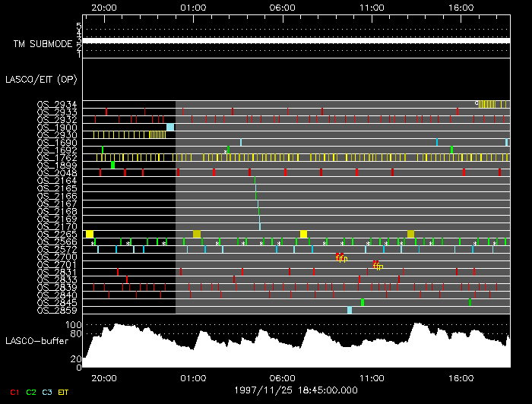
Task: Click the green block on OS_1899 row
Action: (x=112, y=165)
